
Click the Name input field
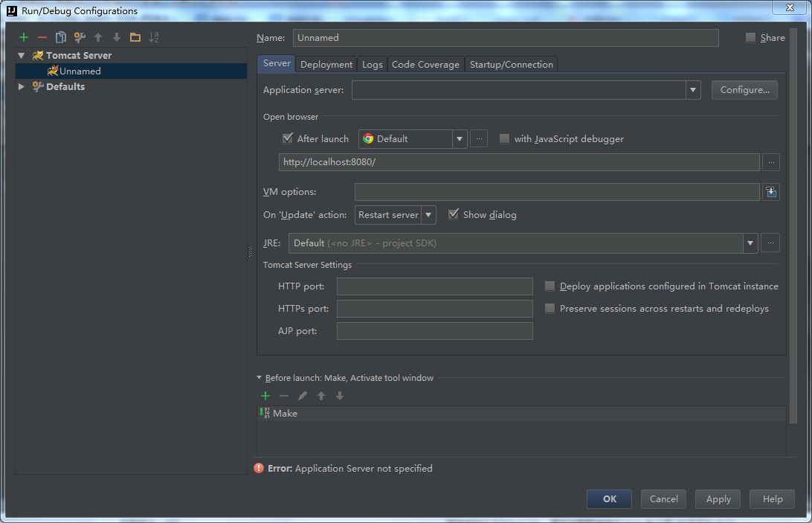(x=506, y=38)
